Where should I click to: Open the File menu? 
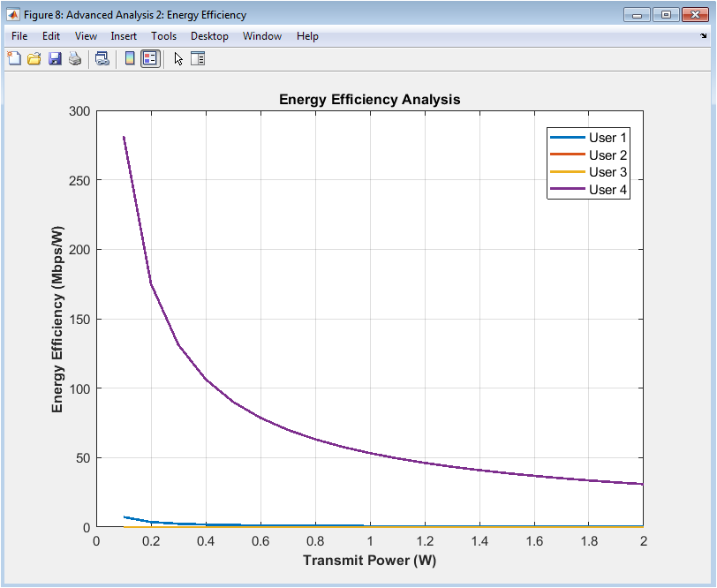(x=19, y=36)
